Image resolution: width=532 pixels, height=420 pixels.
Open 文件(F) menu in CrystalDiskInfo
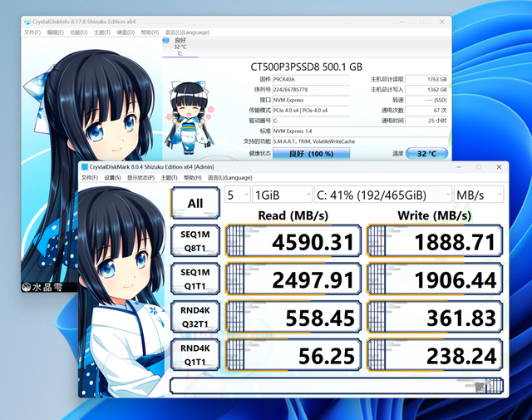pyautogui.click(x=32, y=32)
